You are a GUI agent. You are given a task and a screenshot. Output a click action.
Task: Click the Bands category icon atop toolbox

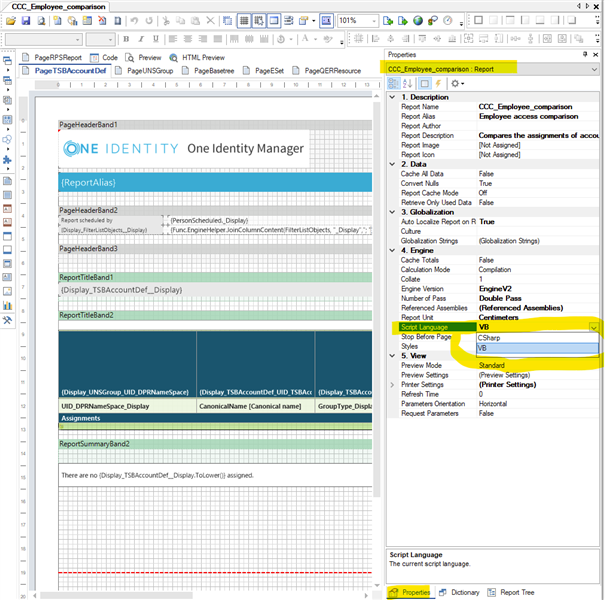click(x=7, y=61)
